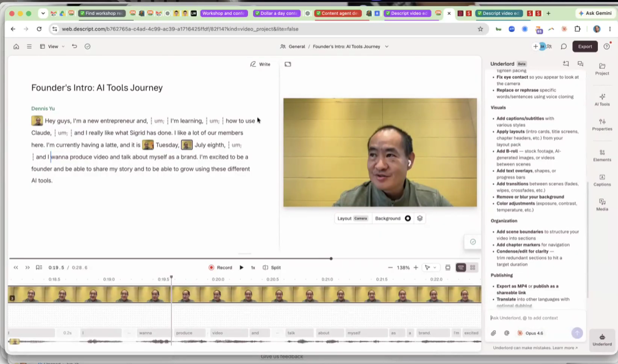The height and width of the screenshot is (364, 618).
Task: Open the comments speech bubble icon
Action: [564, 46]
